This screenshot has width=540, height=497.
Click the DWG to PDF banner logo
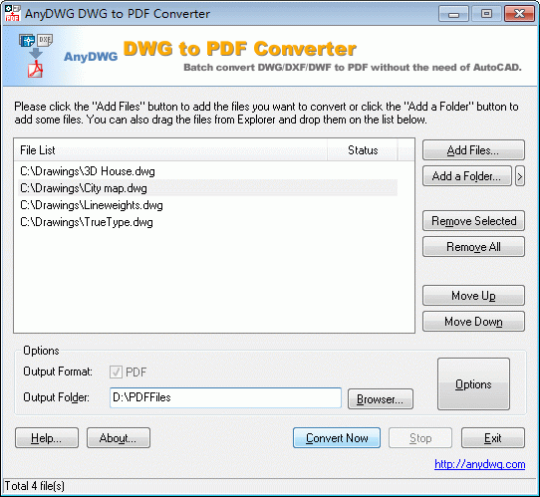[x=35, y=56]
